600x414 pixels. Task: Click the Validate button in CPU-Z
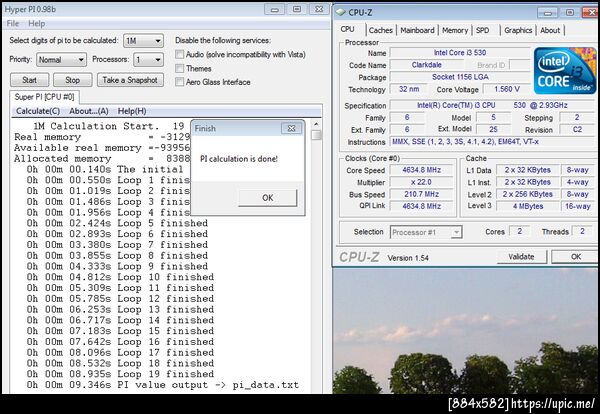[x=522, y=256]
